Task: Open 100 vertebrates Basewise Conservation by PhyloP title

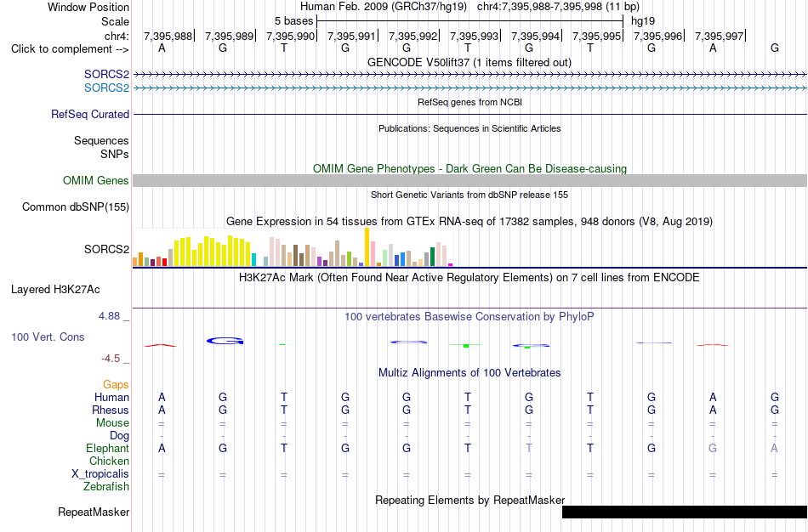Action: tap(469, 317)
